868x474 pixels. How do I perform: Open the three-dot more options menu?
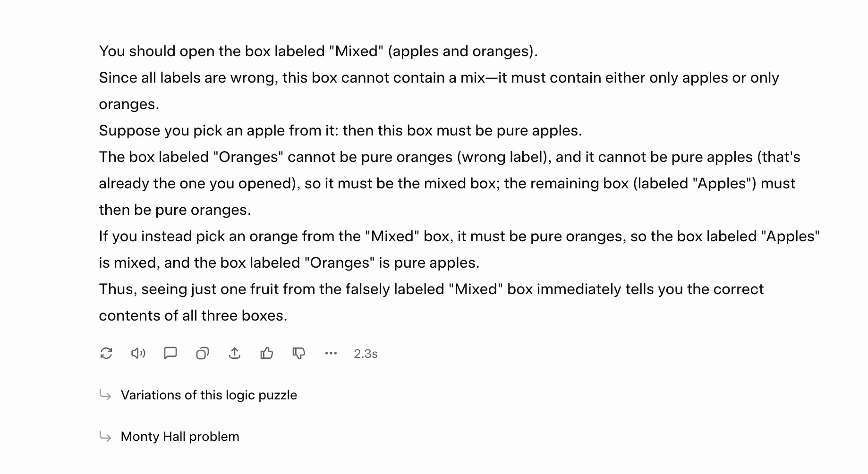tap(331, 353)
